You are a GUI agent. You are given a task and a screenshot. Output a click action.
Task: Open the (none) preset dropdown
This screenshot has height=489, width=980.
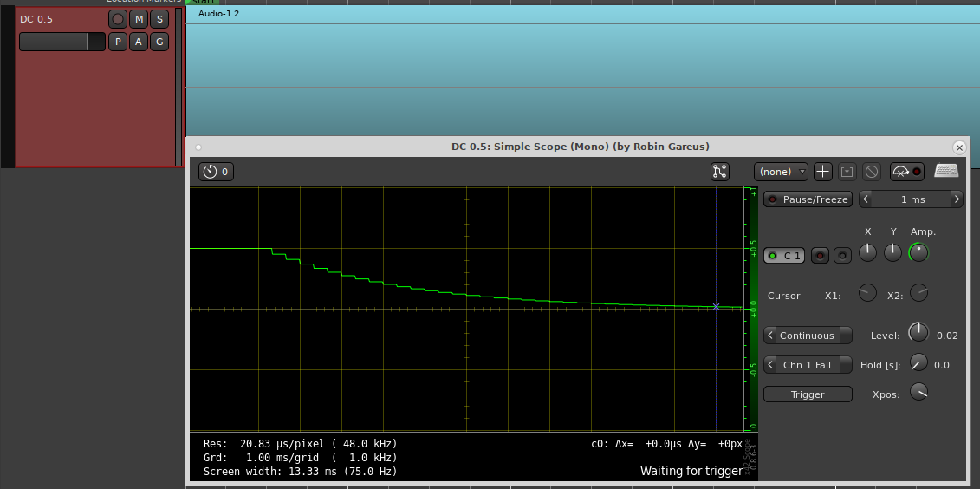click(781, 172)
